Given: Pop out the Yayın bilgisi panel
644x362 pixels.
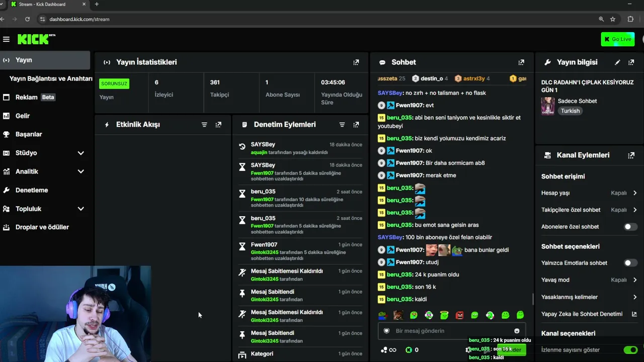Looking at the screenshot, I should 631,62.
